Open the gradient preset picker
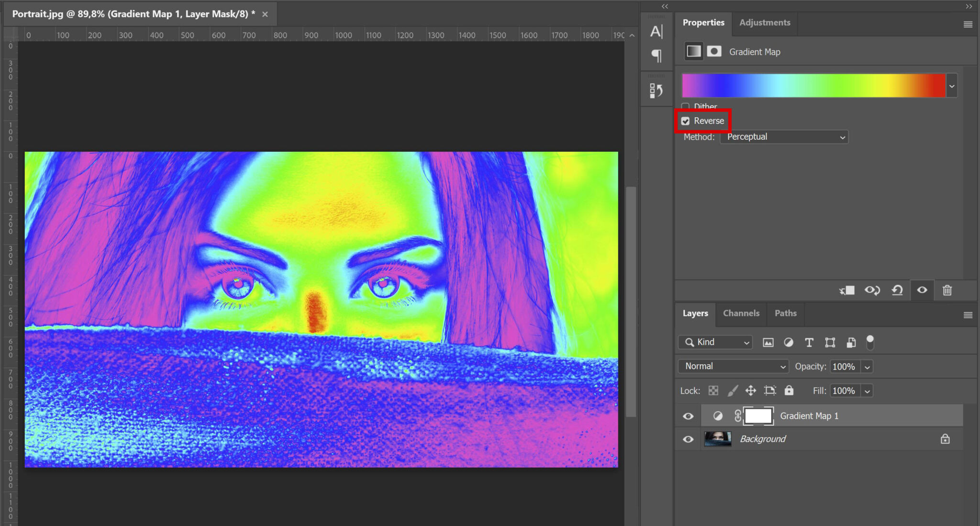This screenshot has width=980, height=526. (952, 85)
